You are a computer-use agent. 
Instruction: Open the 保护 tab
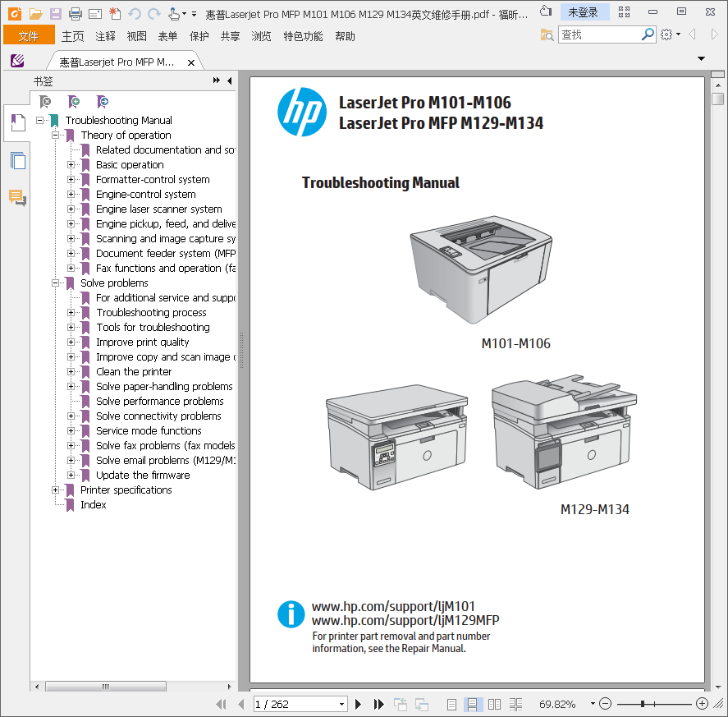pos(199,36)
